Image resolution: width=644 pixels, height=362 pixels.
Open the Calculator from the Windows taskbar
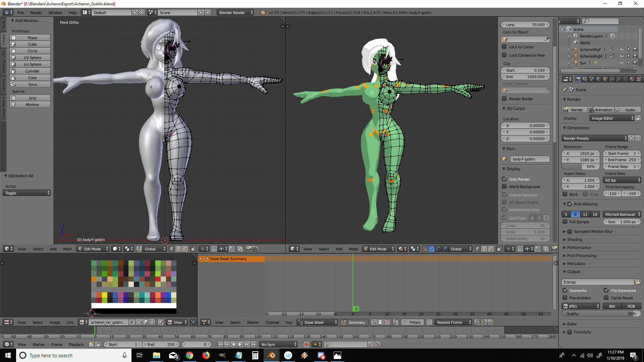tap(255, 355)
